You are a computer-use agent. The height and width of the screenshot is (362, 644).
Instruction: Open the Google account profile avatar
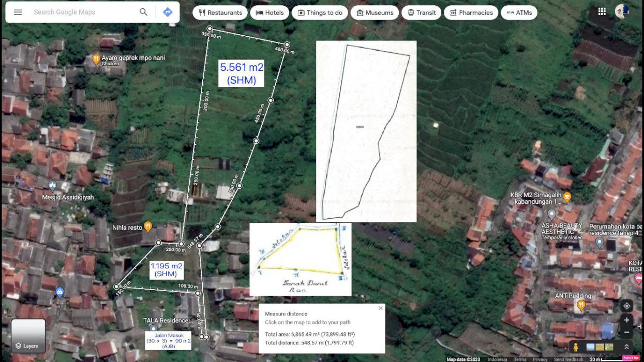click(x=622, y=11)
